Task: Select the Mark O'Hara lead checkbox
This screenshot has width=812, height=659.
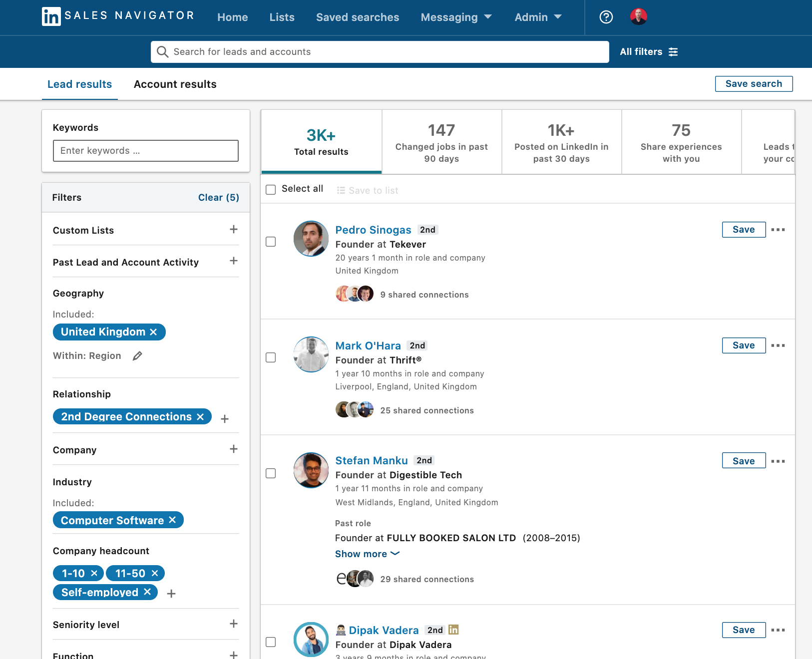Action: click(x=271, y=357)
